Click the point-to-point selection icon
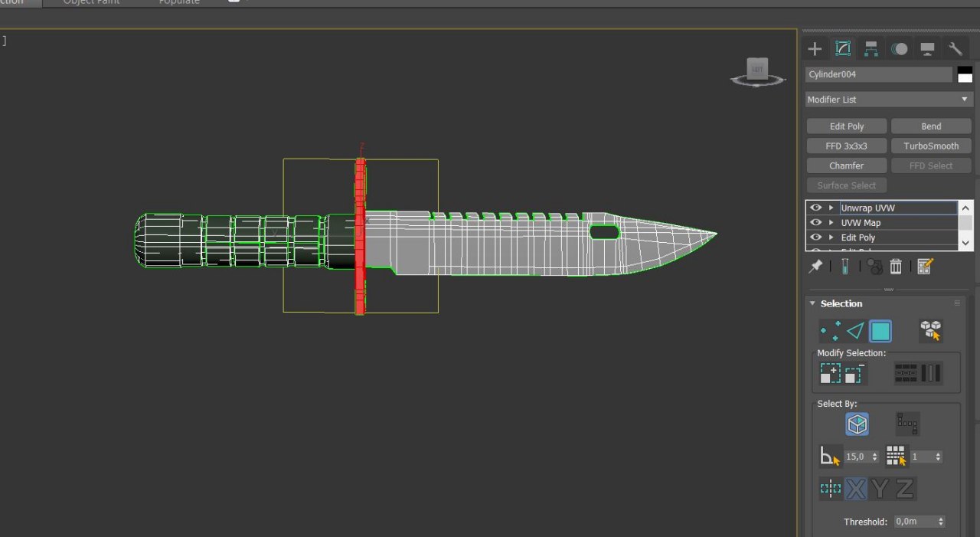This screenshot has height=537, width=980. (908, 424)
